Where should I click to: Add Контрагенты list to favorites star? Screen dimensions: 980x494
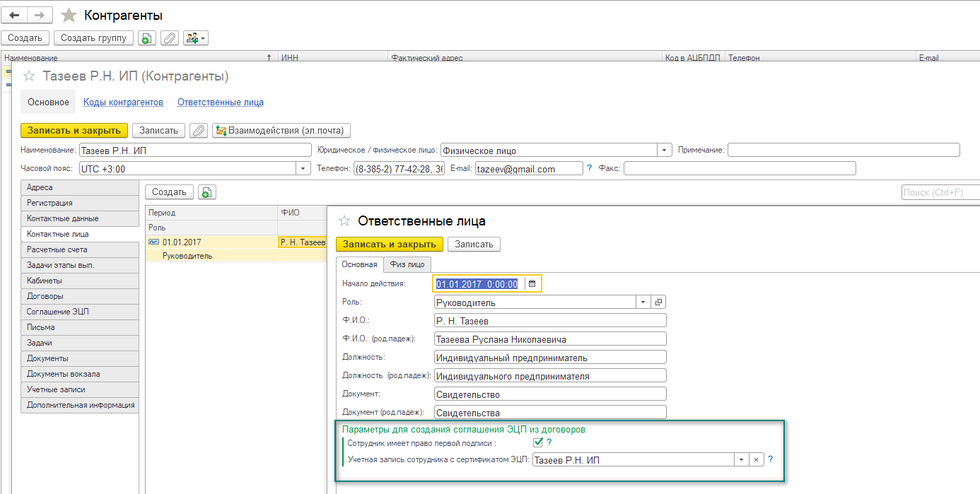tap(69, 15)
